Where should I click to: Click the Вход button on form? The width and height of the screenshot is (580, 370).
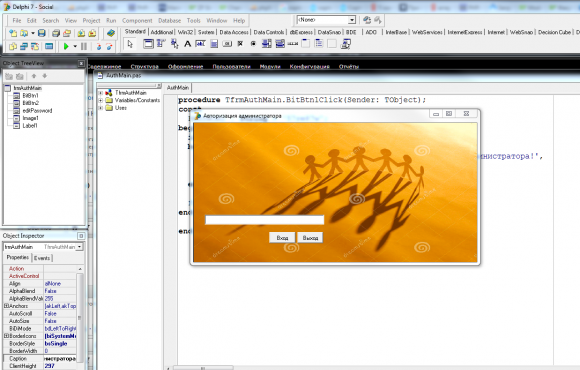point(282,238)
